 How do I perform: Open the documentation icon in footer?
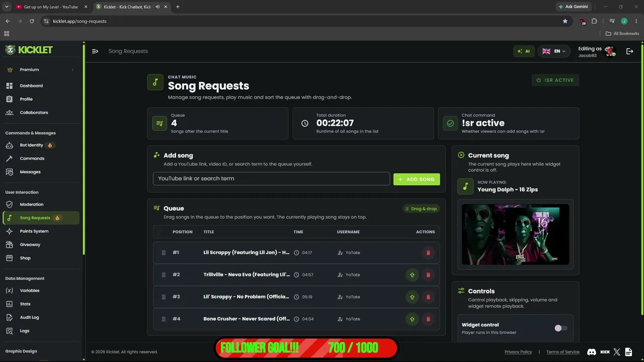click(628, 352)
